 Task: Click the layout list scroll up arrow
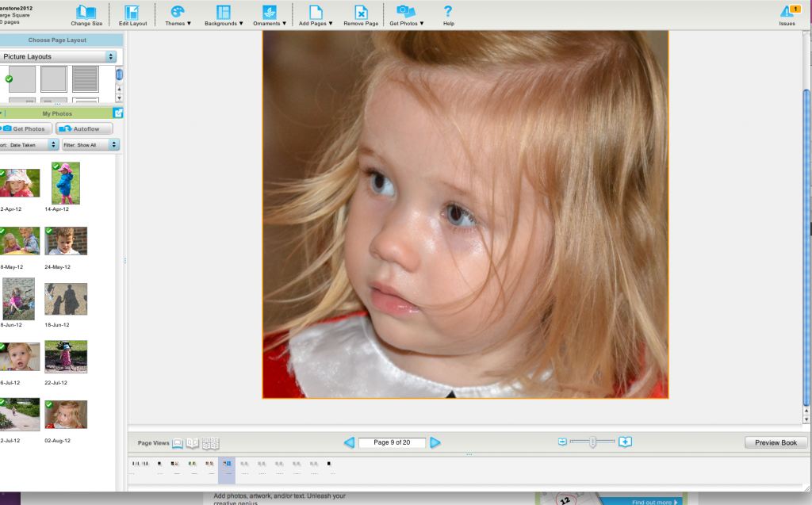(x=119, y=89)
